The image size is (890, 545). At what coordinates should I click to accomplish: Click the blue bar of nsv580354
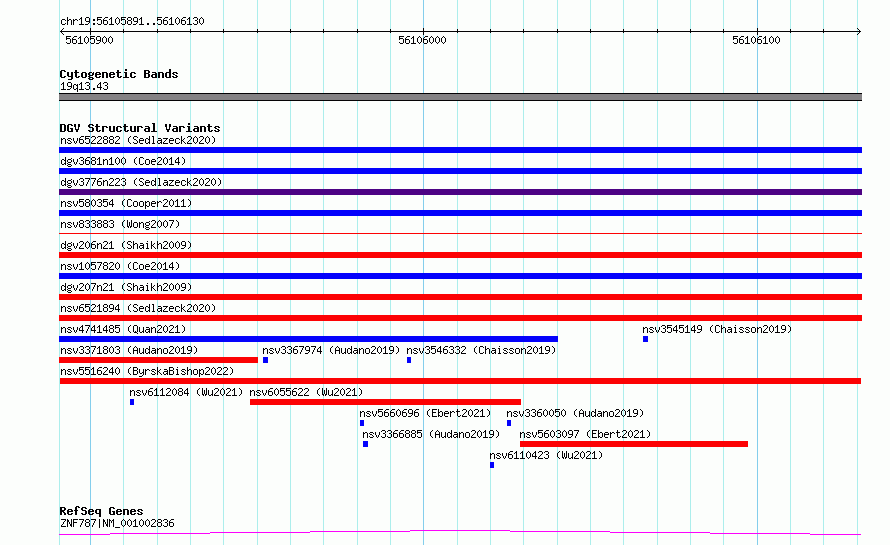[460, 213]
